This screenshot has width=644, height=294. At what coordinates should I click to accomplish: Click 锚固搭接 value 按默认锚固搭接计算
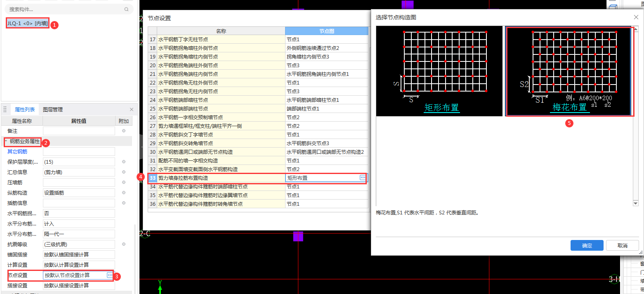pos(79,254)
